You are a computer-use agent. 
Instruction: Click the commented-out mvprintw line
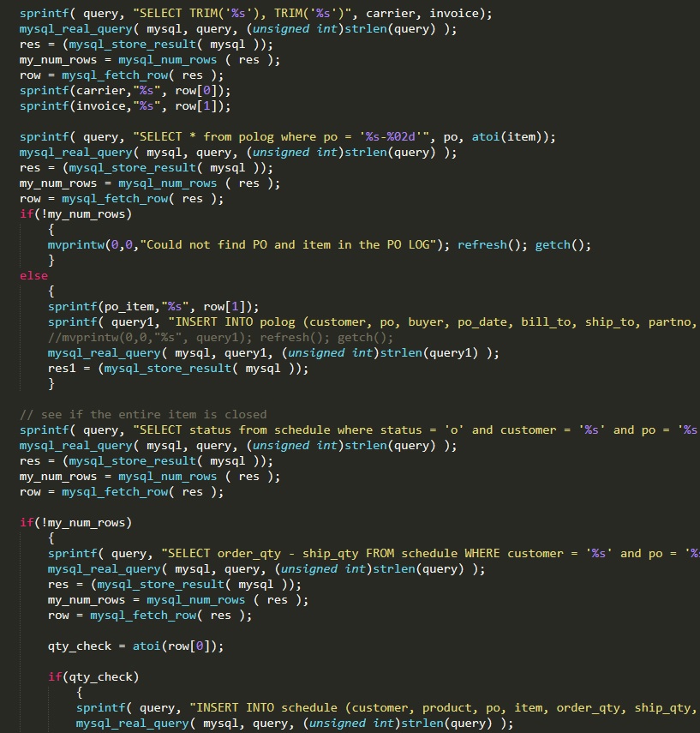(220, 338)
